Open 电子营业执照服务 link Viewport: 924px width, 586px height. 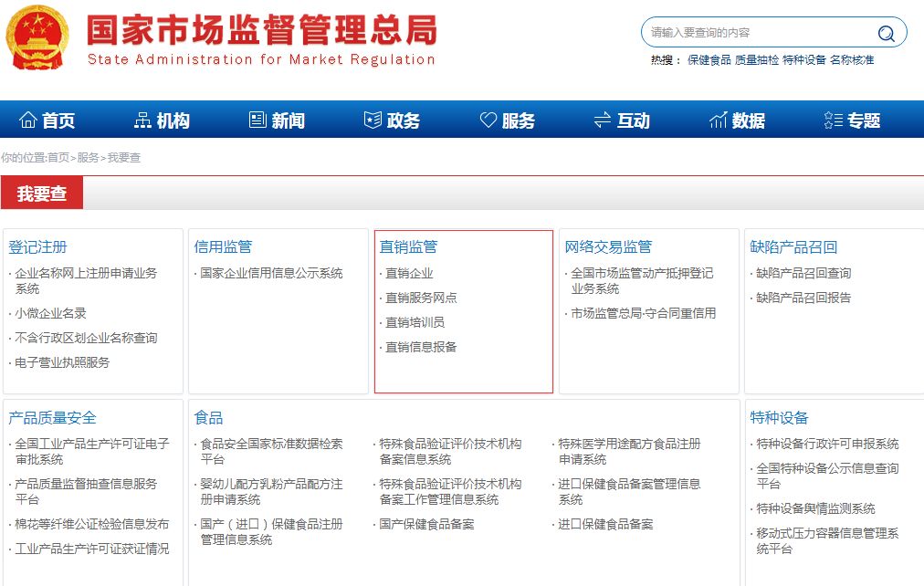(62, 362)
